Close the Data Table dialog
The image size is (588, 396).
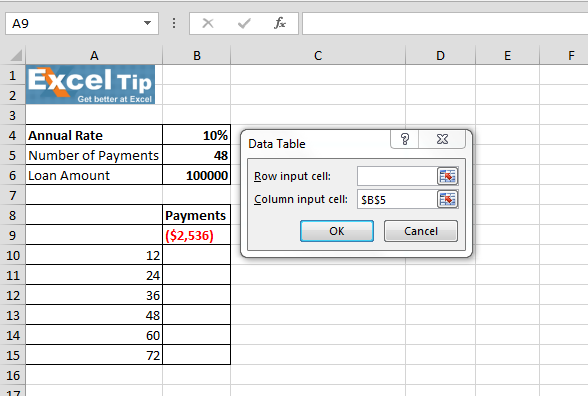click(x=442, y=139)
